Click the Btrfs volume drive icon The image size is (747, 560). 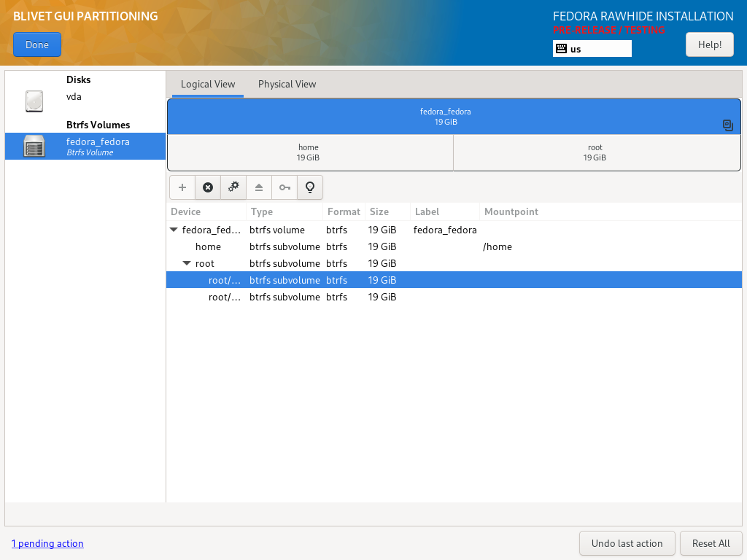(34, 146)
